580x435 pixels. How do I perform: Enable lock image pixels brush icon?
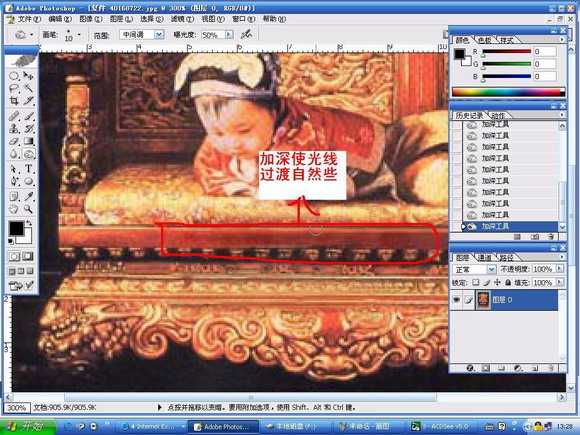[487, 282]
